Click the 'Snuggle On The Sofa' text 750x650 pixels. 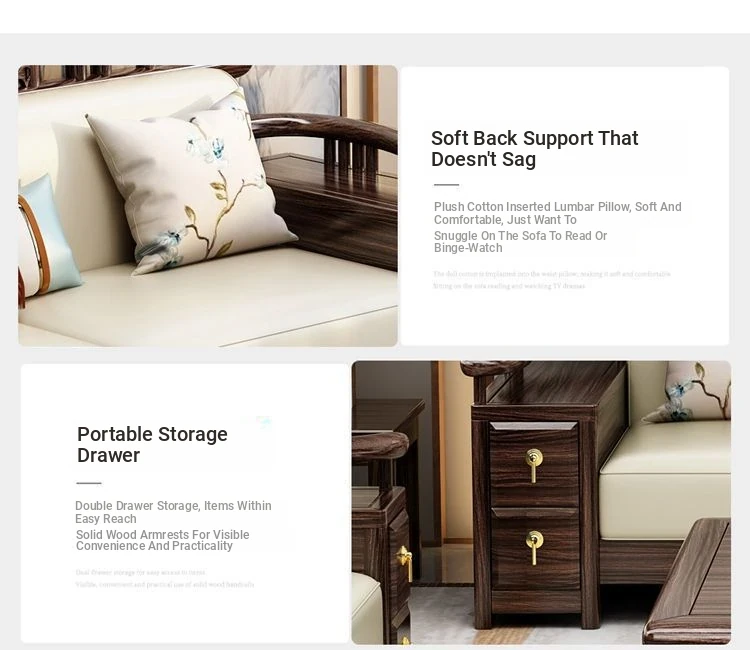point(520,242)
